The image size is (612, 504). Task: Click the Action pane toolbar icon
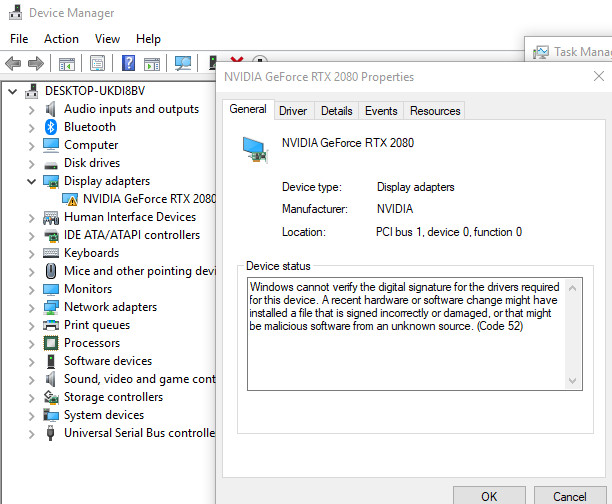tap(152, 64)
